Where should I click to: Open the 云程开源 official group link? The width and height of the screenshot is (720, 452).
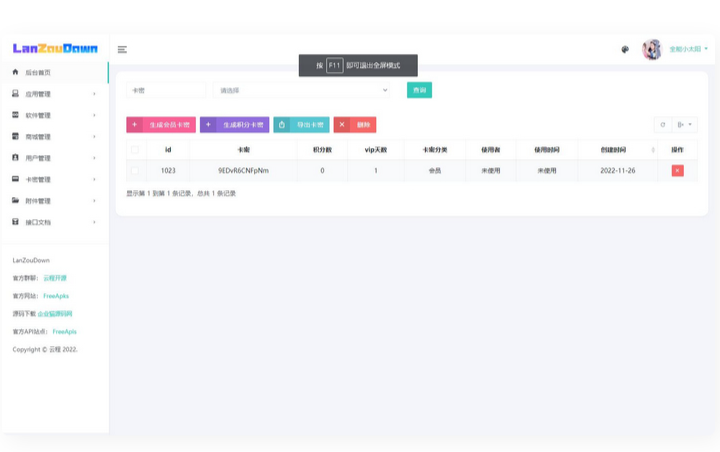pyautogui.click(x=55, y=278)
